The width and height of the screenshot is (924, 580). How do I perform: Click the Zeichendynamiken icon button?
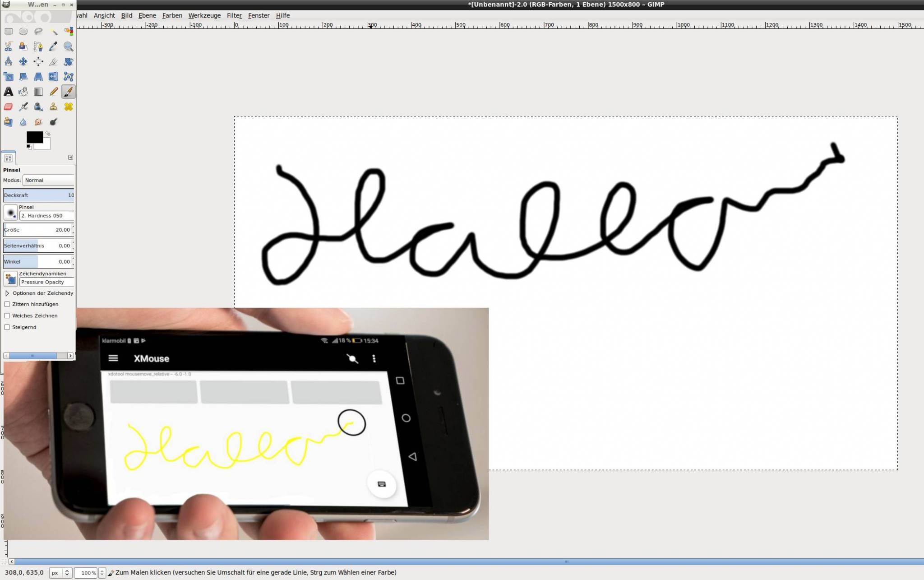(10, 278)
